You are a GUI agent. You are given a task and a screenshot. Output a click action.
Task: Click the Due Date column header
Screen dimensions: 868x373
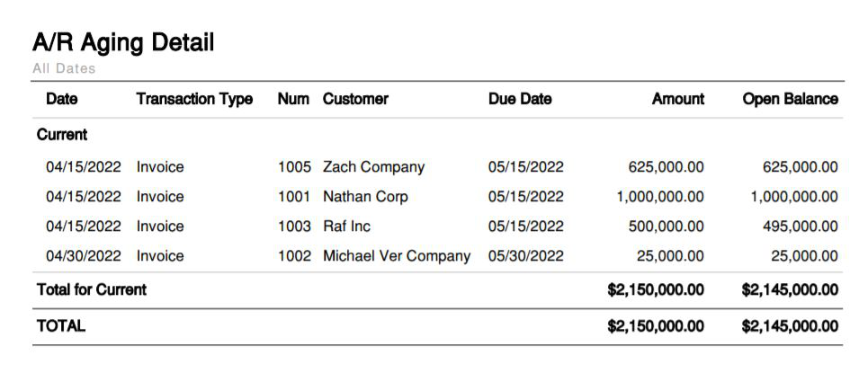[x=520, y=99]
